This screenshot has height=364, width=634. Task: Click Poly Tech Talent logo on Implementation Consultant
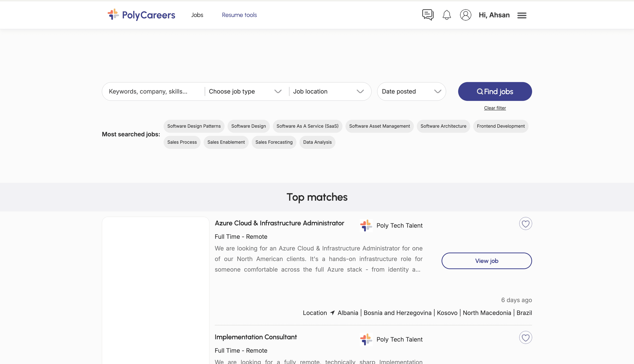[x=366, y=339]
